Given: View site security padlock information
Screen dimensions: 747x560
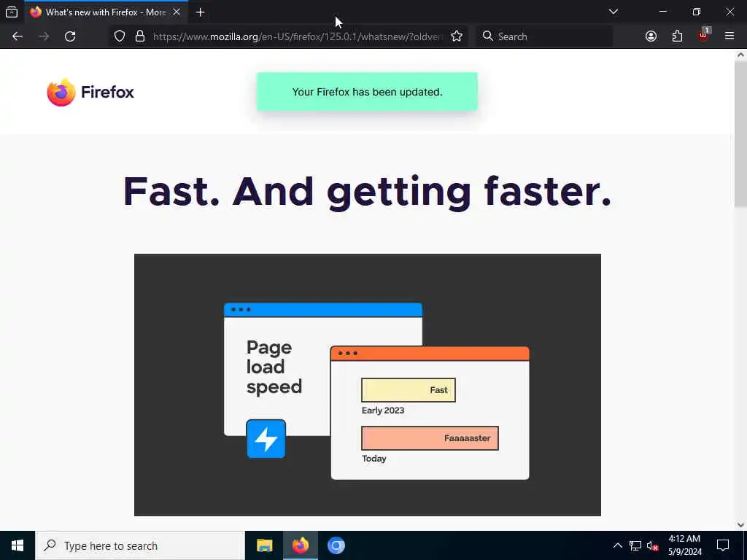Looking at the screenshot, I should click(x=140, y=36).
